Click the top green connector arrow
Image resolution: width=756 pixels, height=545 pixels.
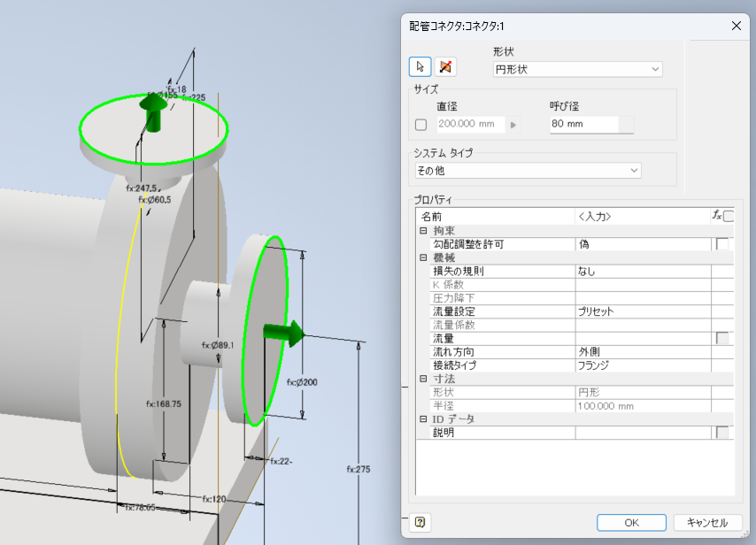coord(153,111)
